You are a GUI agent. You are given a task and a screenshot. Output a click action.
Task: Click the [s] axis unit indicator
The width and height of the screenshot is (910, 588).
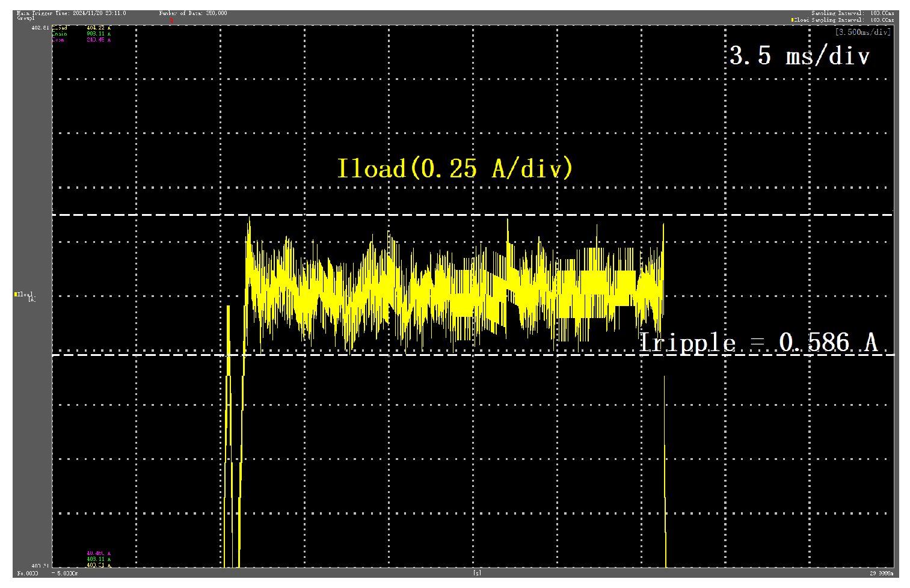pyautogui.click(x=476, y=574)
